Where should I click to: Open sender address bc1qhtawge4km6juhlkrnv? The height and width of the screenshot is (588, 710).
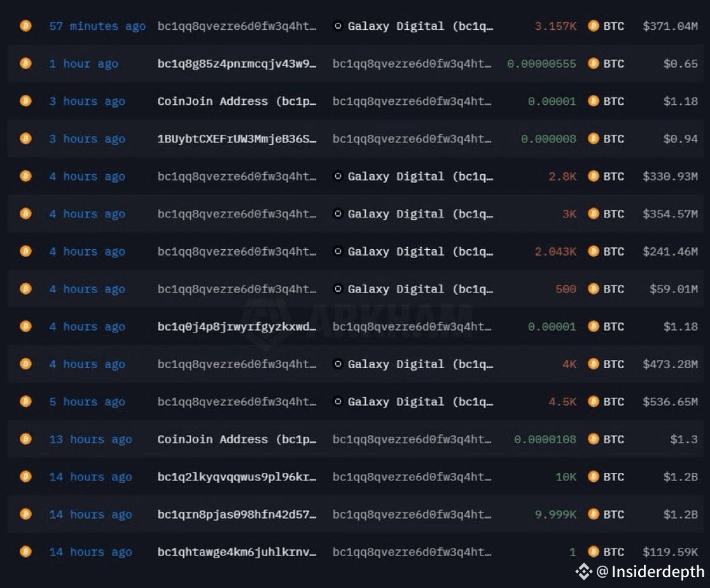pyautogui.click(x=237, y=552)
